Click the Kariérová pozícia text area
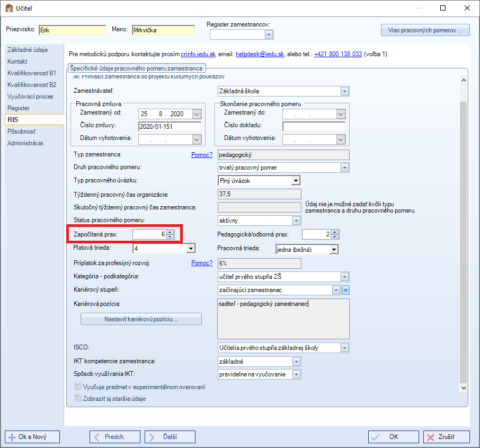 283,319
